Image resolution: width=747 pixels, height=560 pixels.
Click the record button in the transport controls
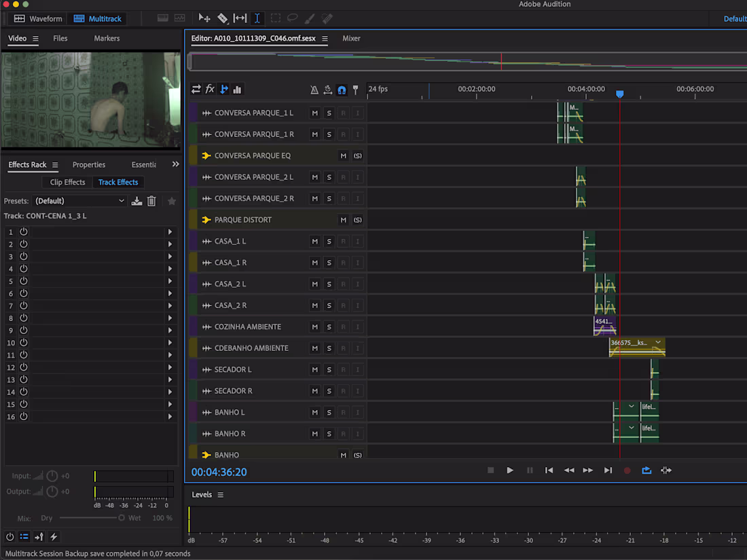pyautogui.click(x=627, y=470)
